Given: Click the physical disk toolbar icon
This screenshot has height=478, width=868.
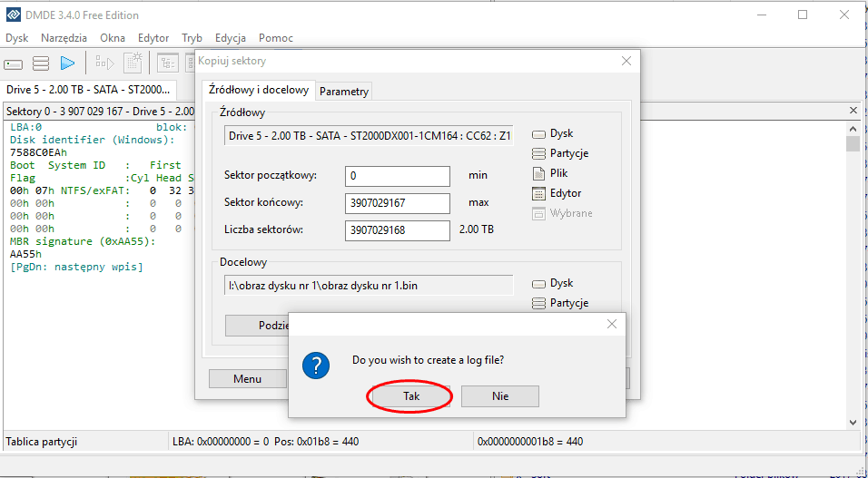Looking at the screenshot, I should point(14,63).
